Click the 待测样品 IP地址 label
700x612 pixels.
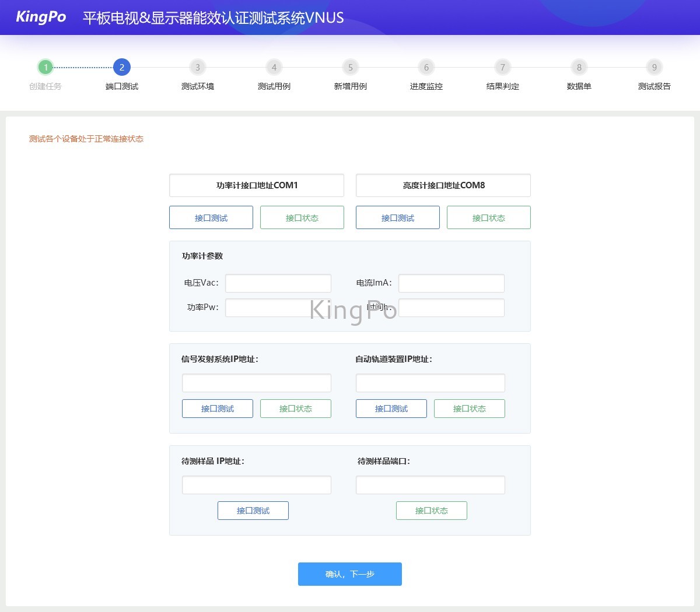[213, 461]
